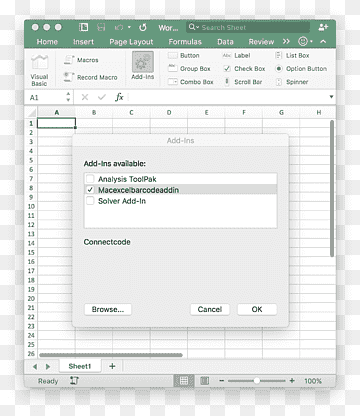Click the undo icon in title bar

coord(119,27)
